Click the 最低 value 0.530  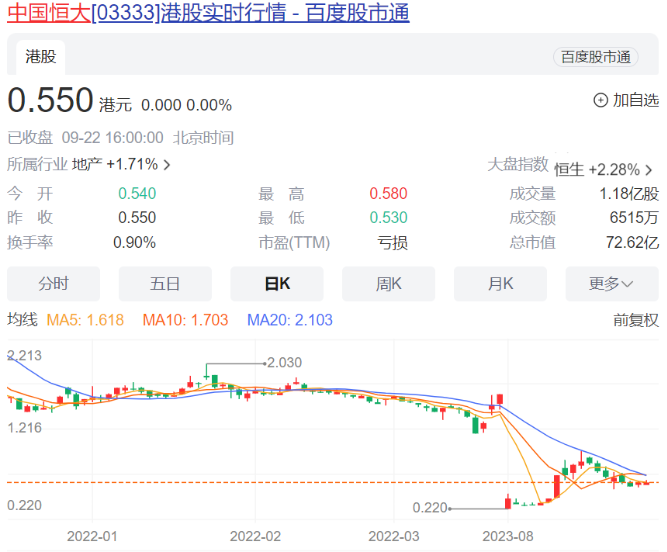pyautogui.click(x=388, y=217)
